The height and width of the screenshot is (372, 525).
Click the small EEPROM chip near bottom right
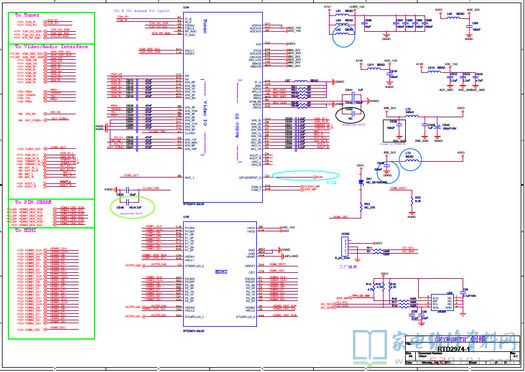click(442, 303)
